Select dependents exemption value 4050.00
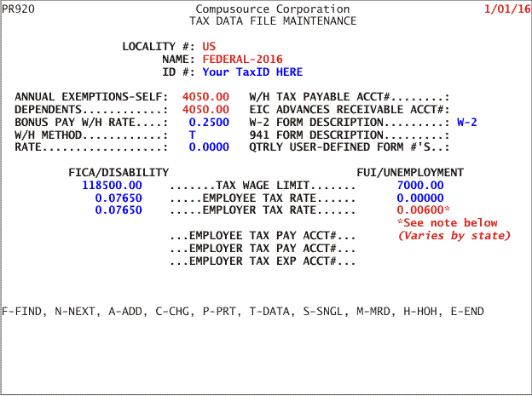The image size is (532, 396). [205, 110]
